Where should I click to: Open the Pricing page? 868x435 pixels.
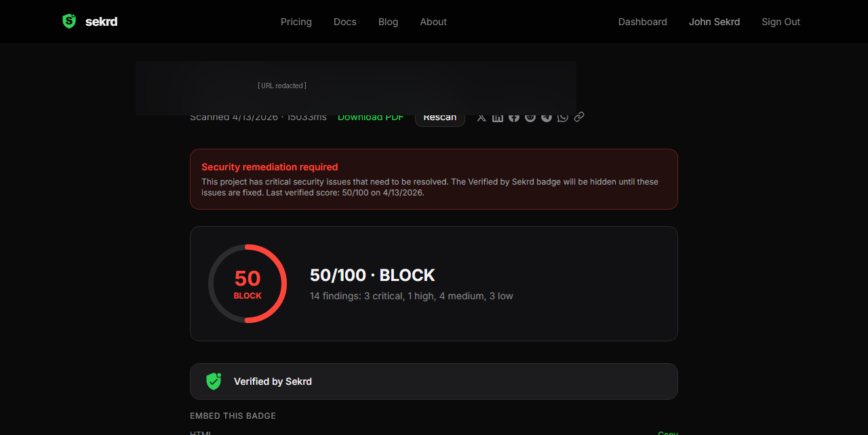tap(296, 22)
